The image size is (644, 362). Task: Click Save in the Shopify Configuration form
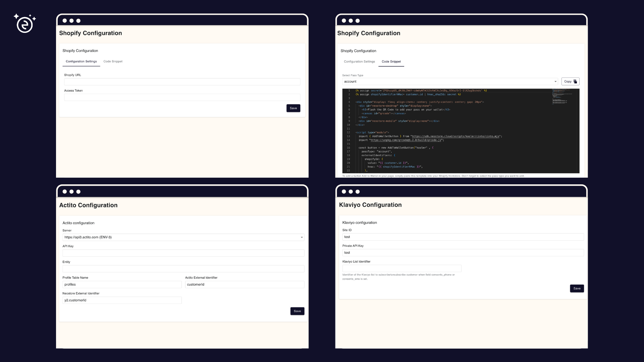(293, 108)
